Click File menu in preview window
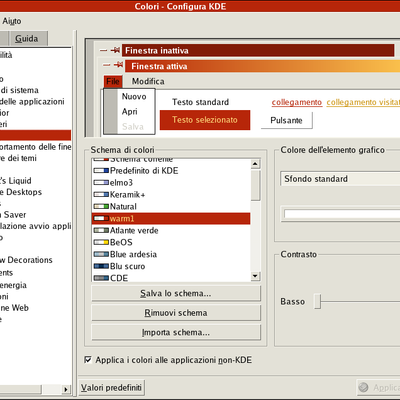The height and width of the screenshot is (400, 400). (x=113, y=81)
